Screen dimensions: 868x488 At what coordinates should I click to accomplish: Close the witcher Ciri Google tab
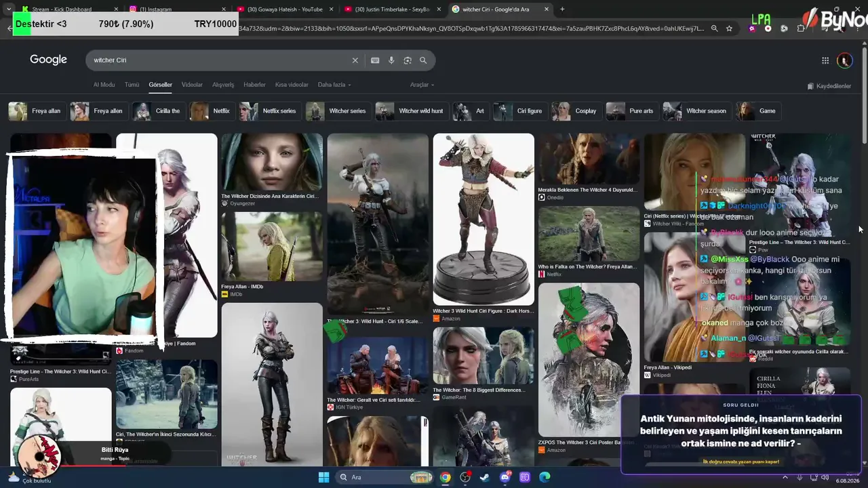point(546,9)
